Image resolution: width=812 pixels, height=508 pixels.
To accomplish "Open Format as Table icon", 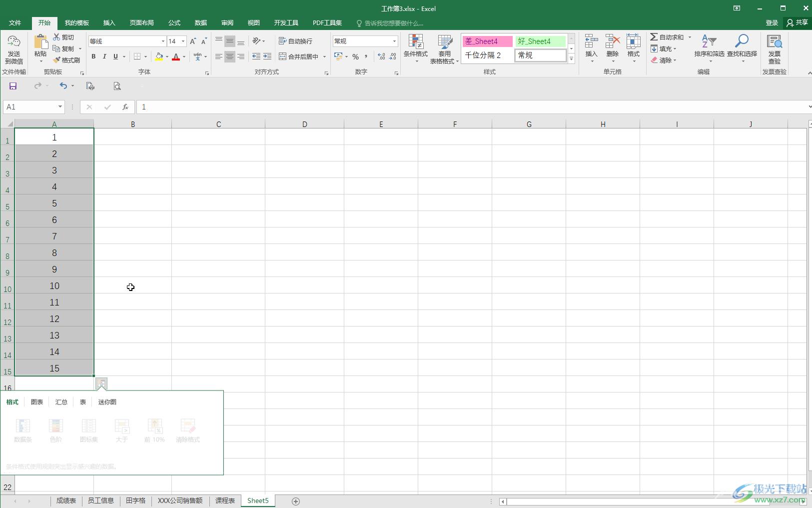I will coord(445,42).
